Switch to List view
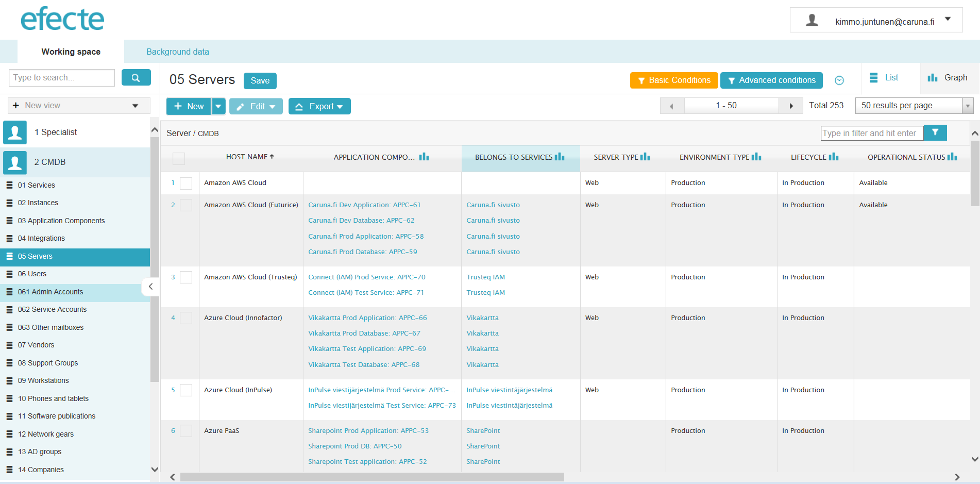This screenshot has height=484, width=980. coord(884,78)
